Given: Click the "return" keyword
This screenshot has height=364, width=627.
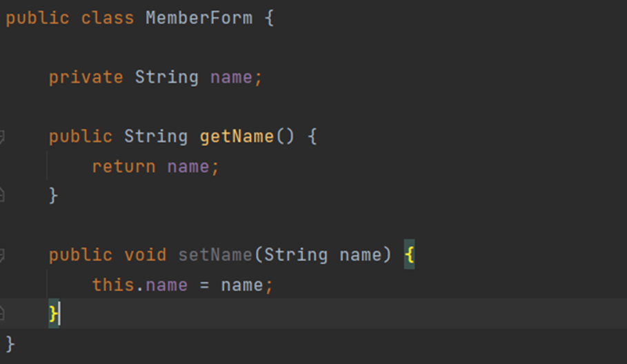Looking at the screenshot, I should coord(123,167).
